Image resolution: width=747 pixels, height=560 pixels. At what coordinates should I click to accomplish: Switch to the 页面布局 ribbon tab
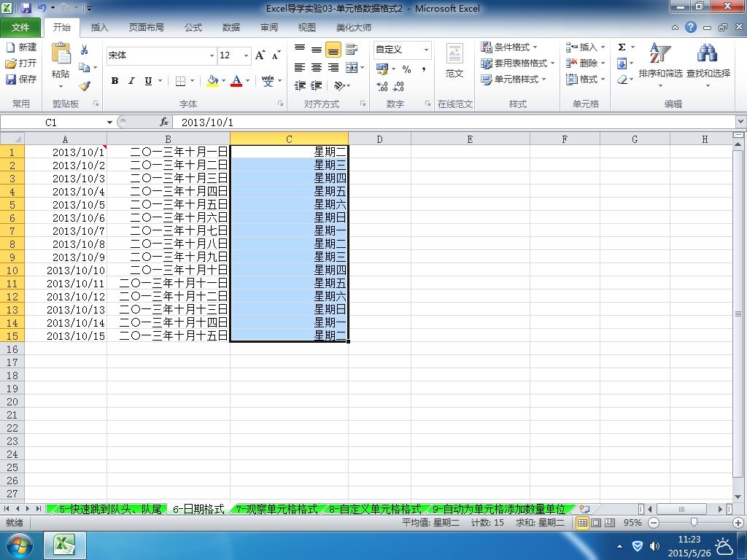coord(146,28)
